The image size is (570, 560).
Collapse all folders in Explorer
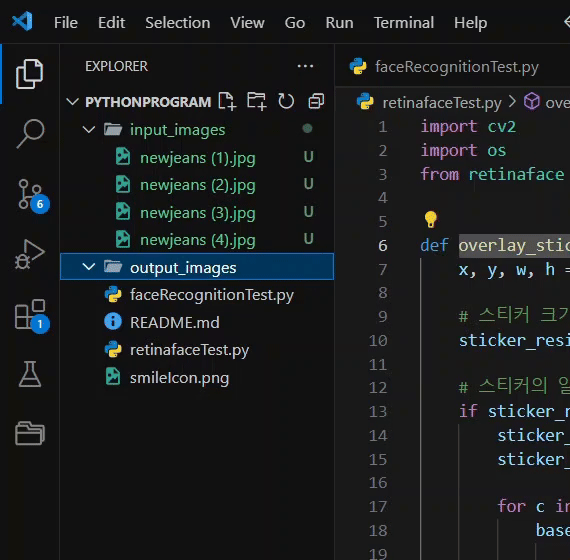[316, 101]
